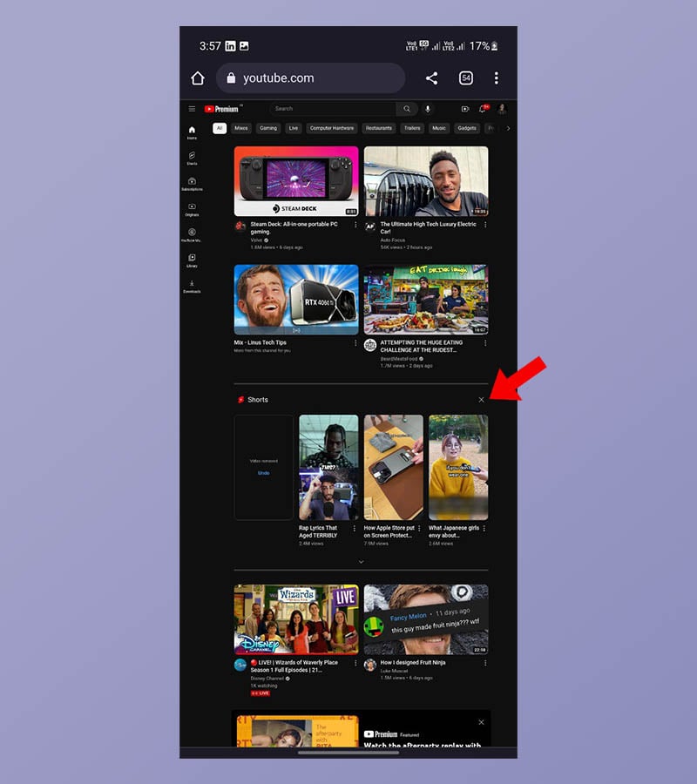Viewport: 697px width, 784px height.
Task: Select the Gadgets filter chip
Action: 467,128
